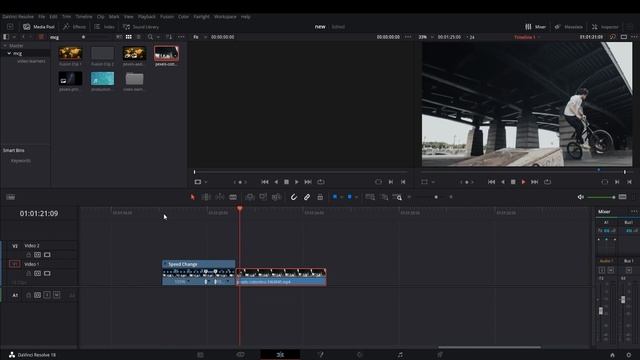Mute audio with the speaker icon
Image resolution: width=640 pixels, height=360 pixels.
(x=580, y=197)
